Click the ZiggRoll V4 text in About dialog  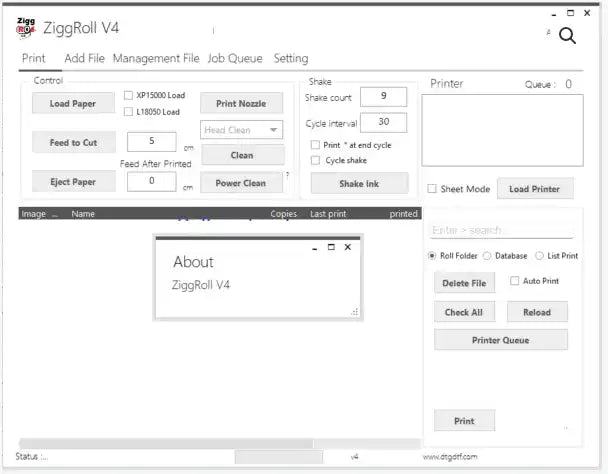[x=201, y=285]
